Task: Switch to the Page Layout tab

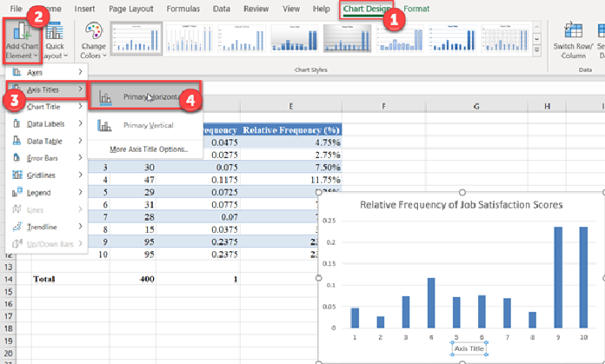Action: pos(130,9)
